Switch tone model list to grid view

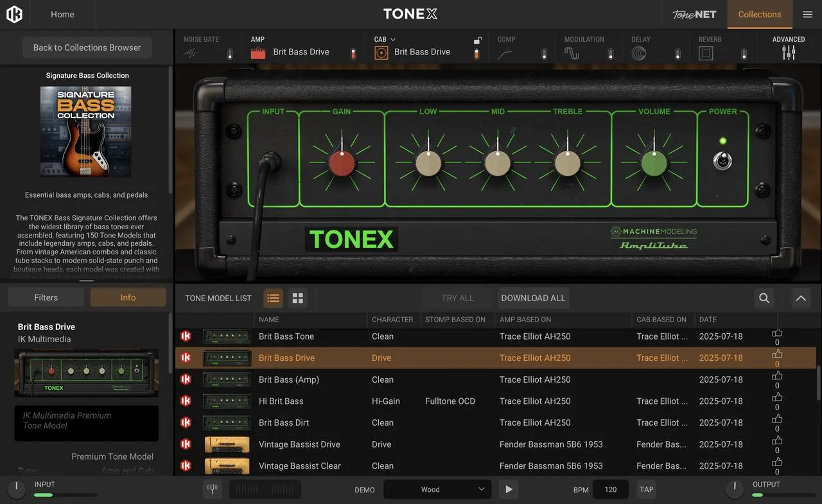[297, 298]
